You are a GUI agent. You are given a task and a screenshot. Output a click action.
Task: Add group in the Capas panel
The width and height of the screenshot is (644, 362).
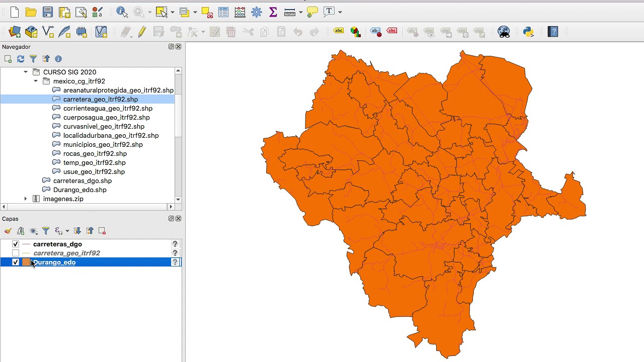pyautogui.click(x=21, y=231)
